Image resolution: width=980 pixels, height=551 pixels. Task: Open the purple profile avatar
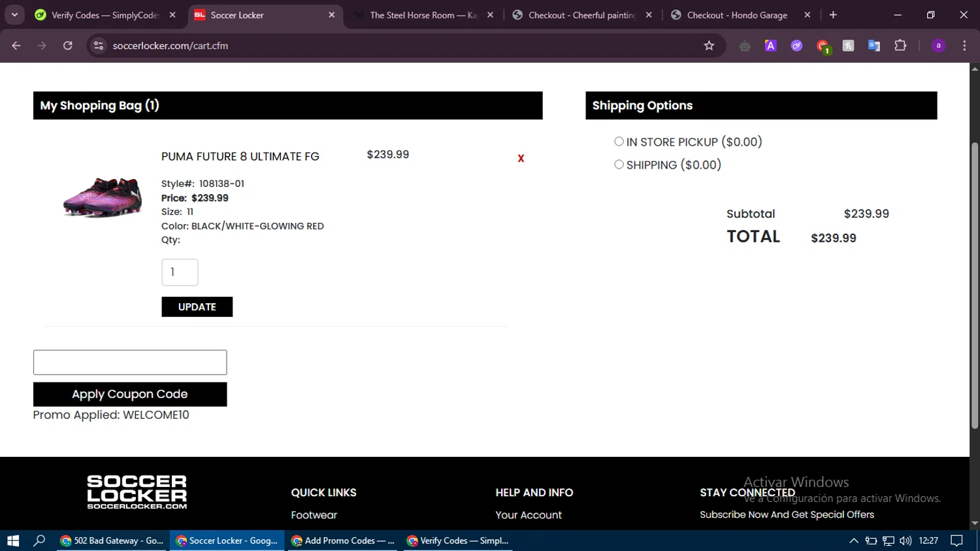938,46
